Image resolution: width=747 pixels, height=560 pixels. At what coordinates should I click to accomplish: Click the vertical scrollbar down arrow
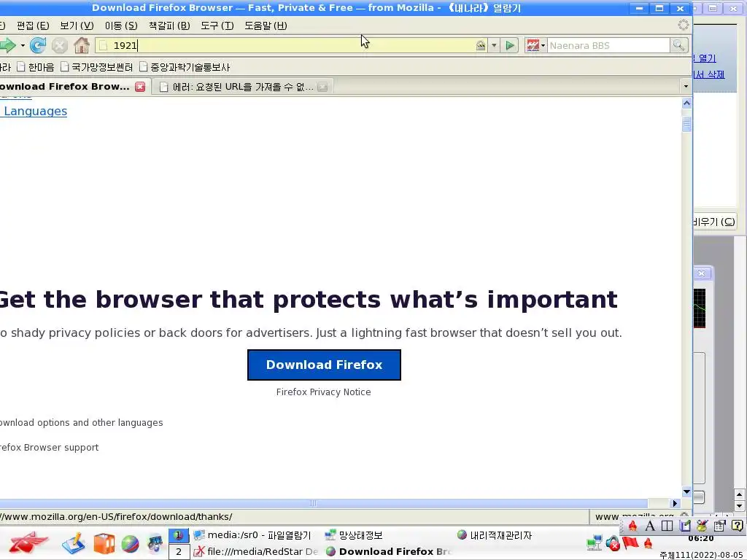[x=686, y=492]
